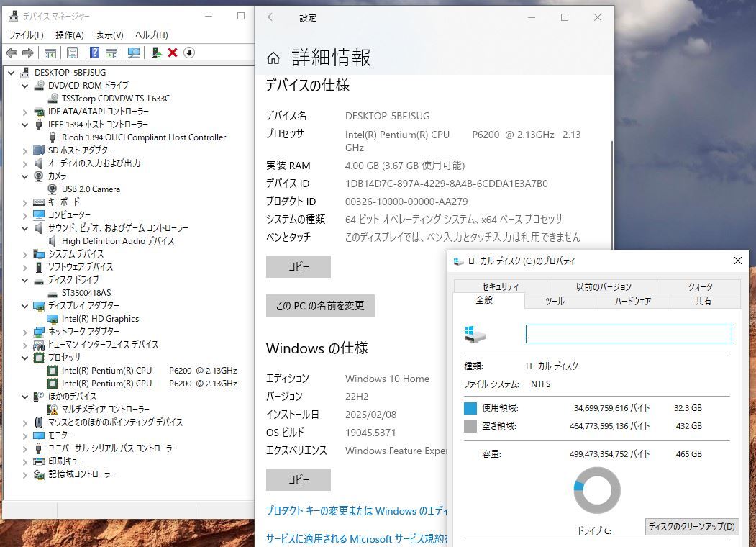The height and width of the screenshot is (547, 756).
Task: Click コピー button under Windows specifications
Action: point(299,479)
